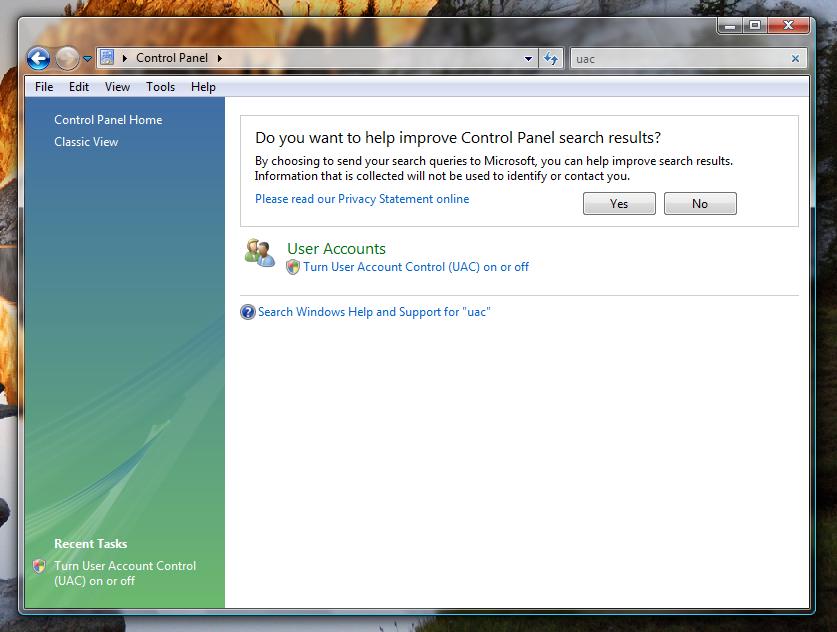
Task: Go to Control Panel Home
Action: (x=108, y=120)
